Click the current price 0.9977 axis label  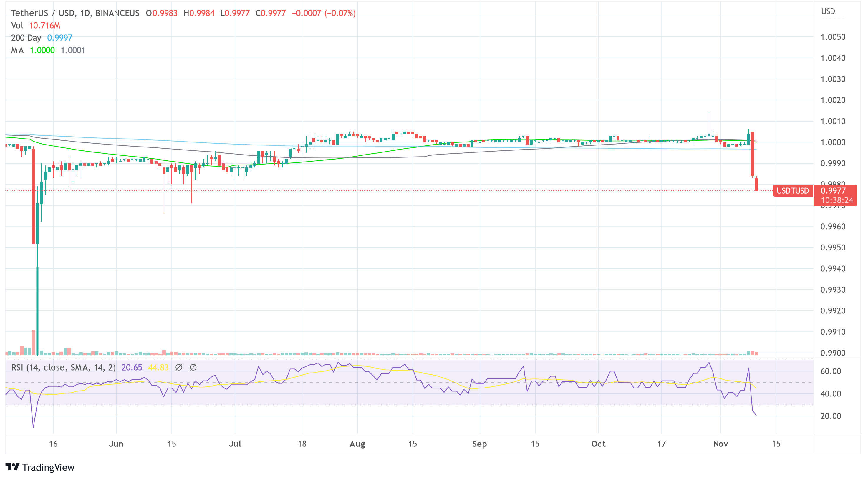point(833,191)
